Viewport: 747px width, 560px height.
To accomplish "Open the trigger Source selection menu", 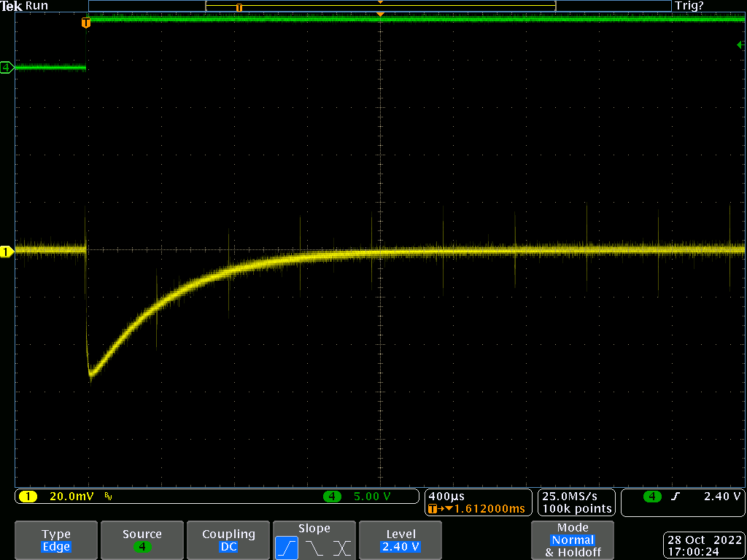I will tap(142, 540).
